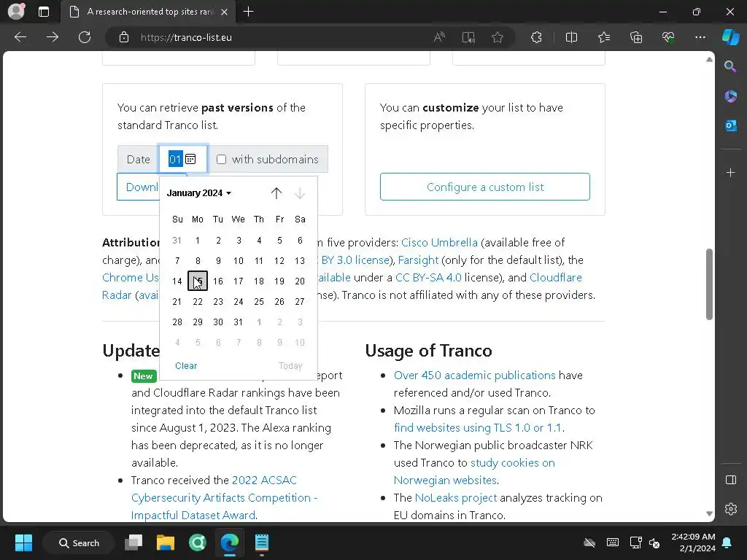
Task: Close the Tranco tab
Action: (x=225, y=12)
